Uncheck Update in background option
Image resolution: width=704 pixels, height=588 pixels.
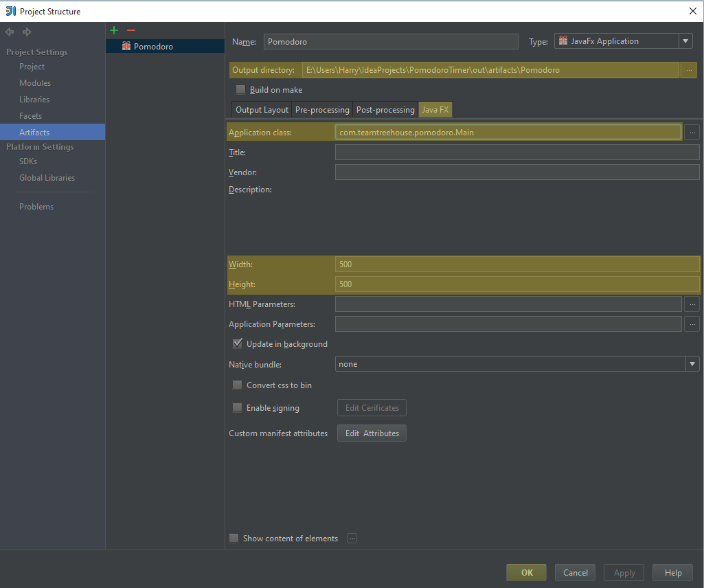click(x=238, y=344)
